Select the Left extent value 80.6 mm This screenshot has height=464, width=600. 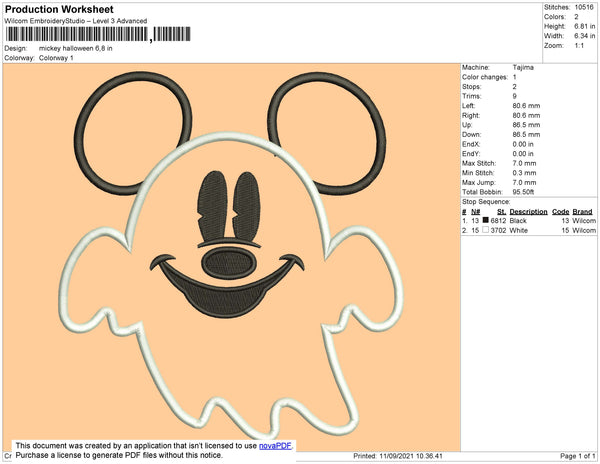pyautogui.click(x=527, y=106)
